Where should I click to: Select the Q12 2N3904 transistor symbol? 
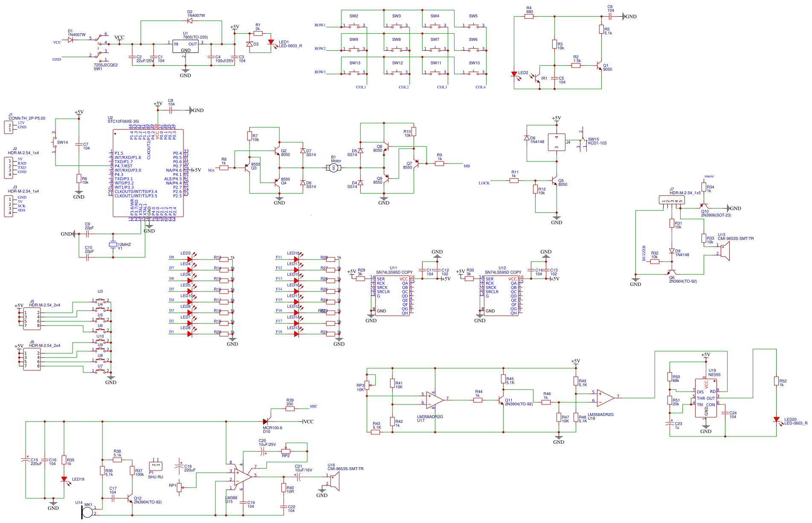[x=130, y=498]
